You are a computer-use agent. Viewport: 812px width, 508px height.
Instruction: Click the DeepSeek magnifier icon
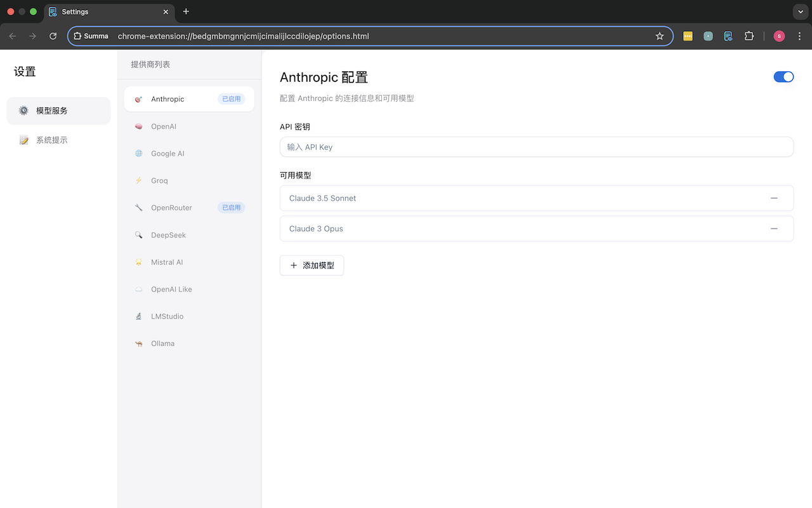138,235
